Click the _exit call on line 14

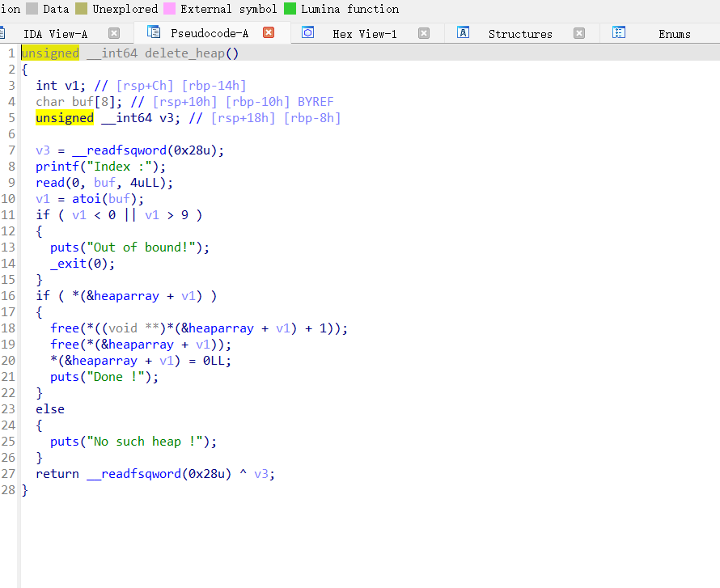click(x=68, y=264)
